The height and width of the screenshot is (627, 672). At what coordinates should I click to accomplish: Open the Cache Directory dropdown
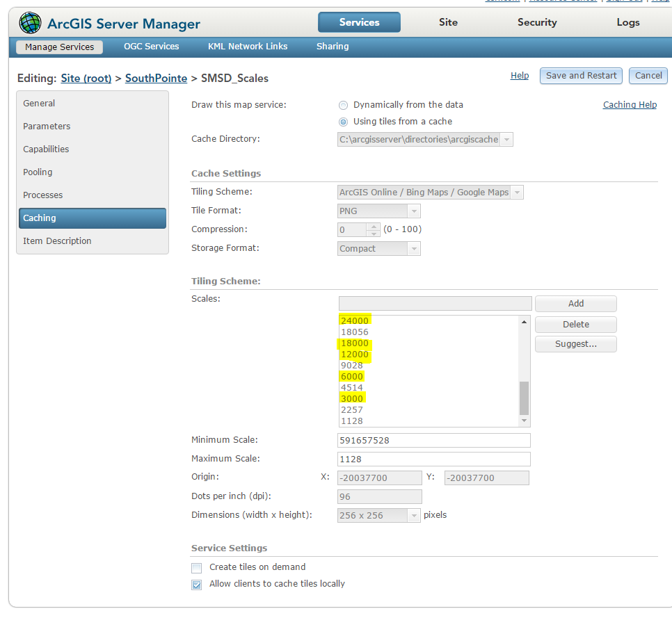point(506,140)
